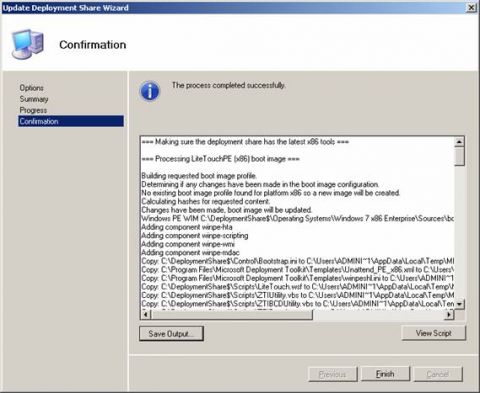This screenshot has height=393, width=480.
Task: Click 'Changes have been made, boot image' line
Action: (227, 210)
